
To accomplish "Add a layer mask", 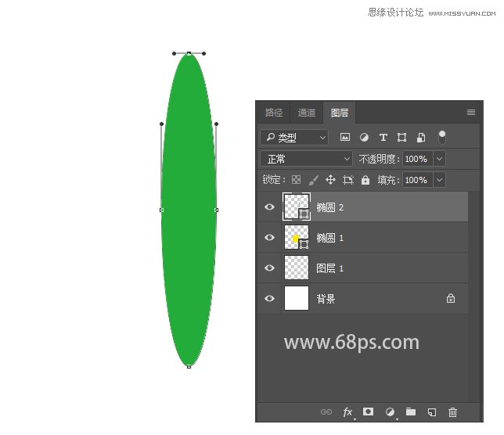I will click(368, 412).
